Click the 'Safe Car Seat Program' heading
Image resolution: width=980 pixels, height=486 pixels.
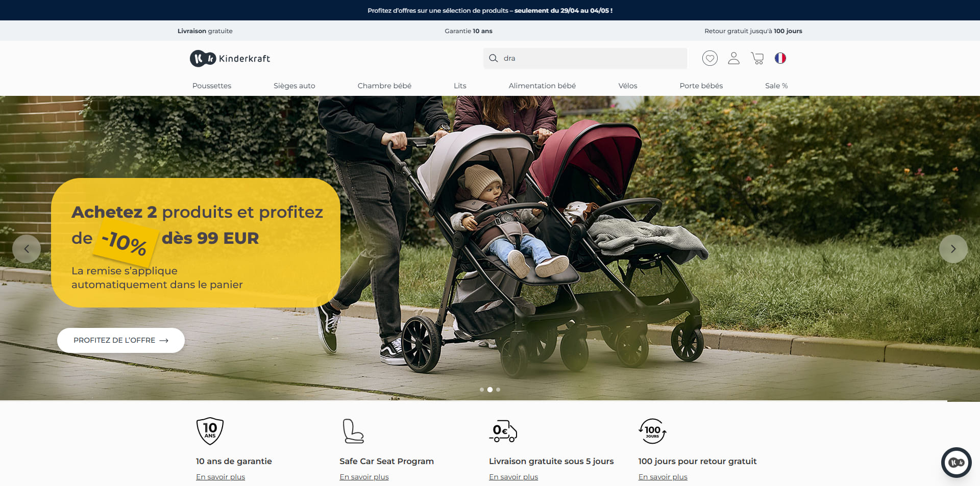click(x=386, y=461)
